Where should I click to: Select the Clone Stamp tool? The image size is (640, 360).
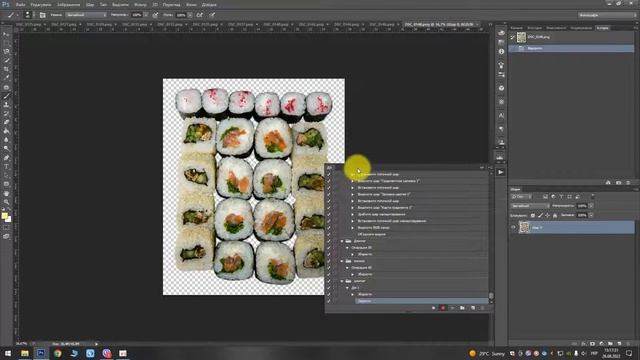click(6, 104)
